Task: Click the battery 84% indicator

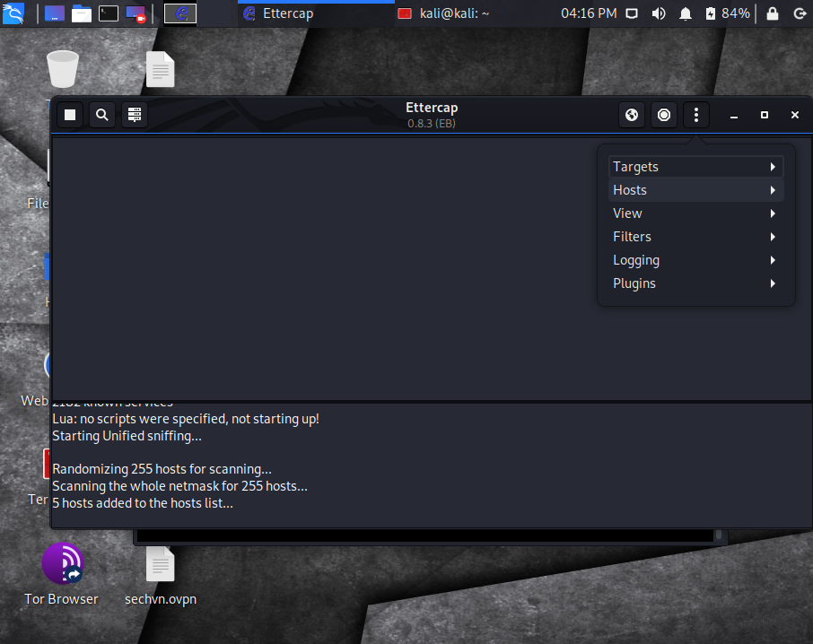Action: [x=728, y=13]
